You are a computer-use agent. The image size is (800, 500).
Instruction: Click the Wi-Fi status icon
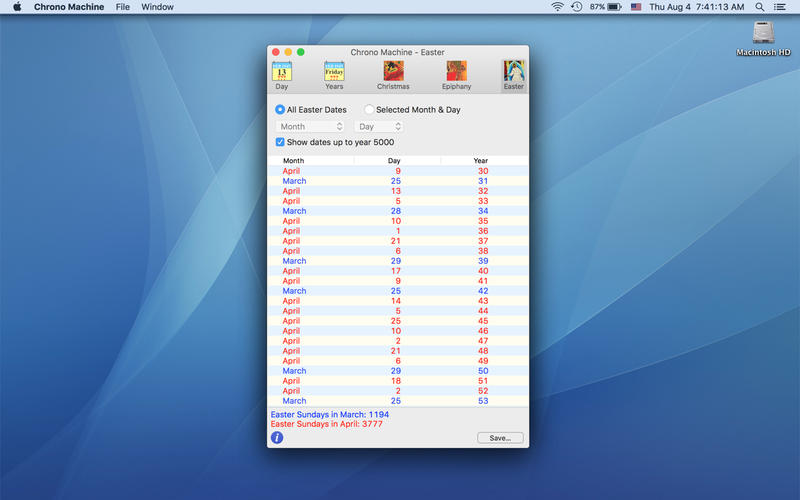[557, 7]
